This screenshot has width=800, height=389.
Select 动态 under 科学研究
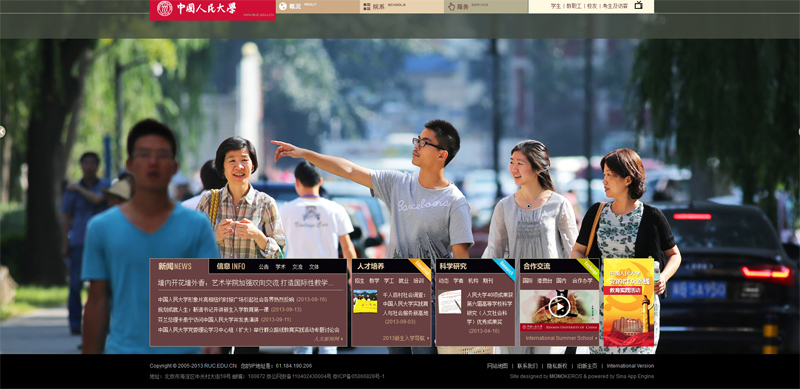point(444,280)
